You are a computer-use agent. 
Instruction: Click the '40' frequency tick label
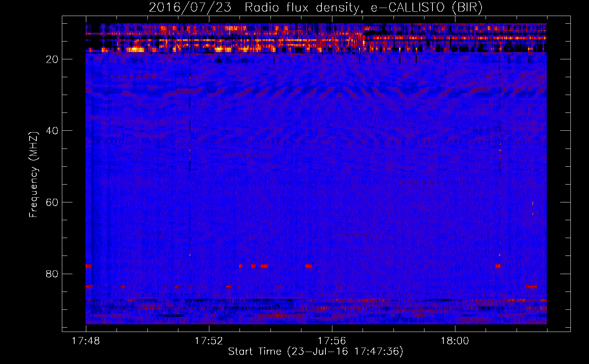52,131
